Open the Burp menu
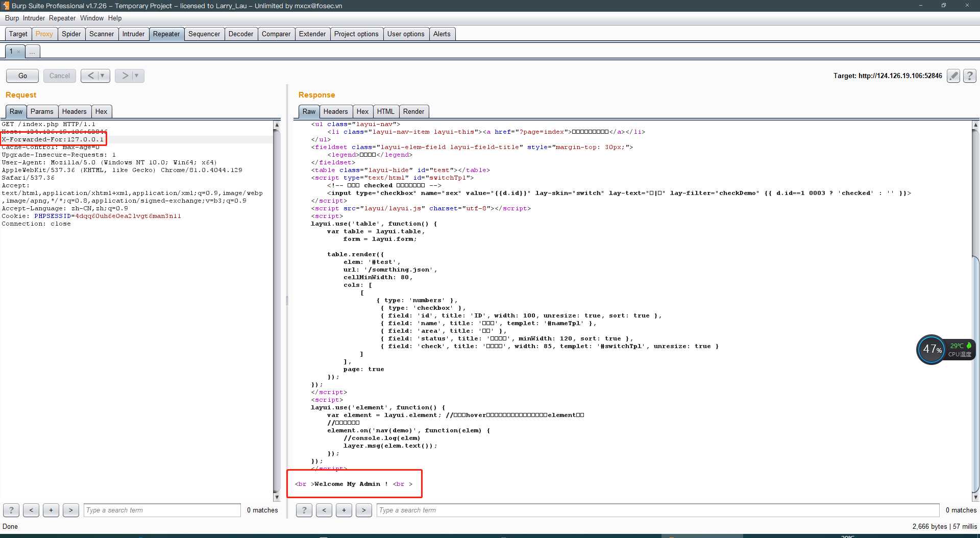Screen dimensions: 980x538 [x=12, y=18]
